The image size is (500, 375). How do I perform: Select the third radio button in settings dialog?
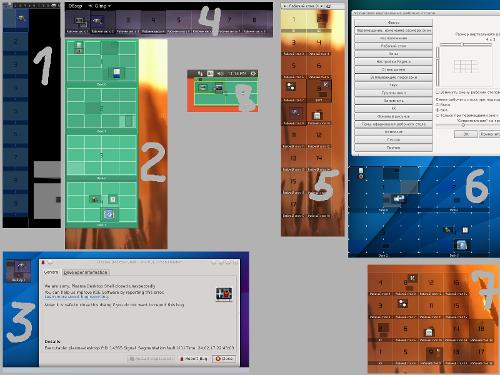(438, 115)
